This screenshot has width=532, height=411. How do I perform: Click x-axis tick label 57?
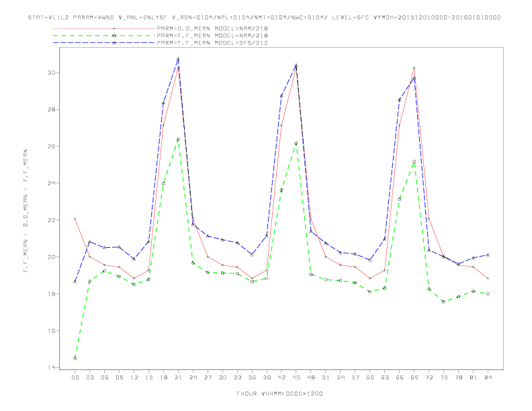click(x=355, y=377)
